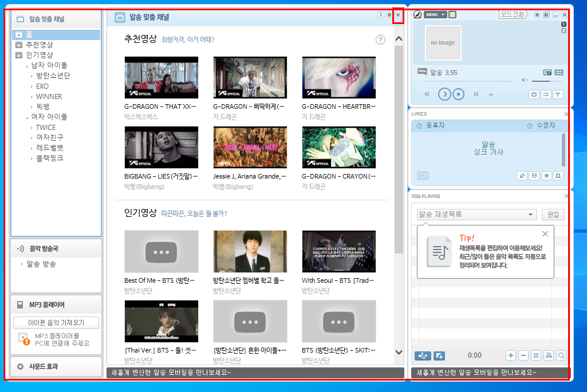
Task: Stop playback with the stop button
Action: (x=459, y=94)
